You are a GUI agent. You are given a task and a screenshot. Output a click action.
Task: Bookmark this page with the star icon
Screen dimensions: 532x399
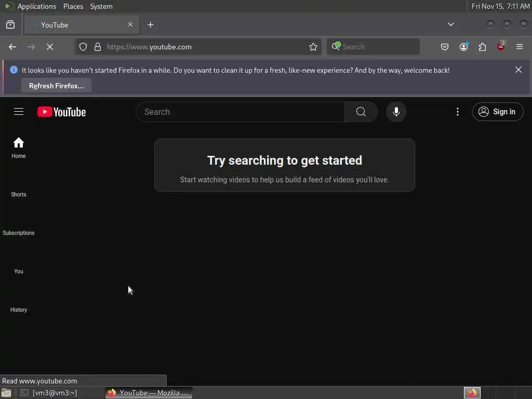pyautogui.click(x=313, y=47)
